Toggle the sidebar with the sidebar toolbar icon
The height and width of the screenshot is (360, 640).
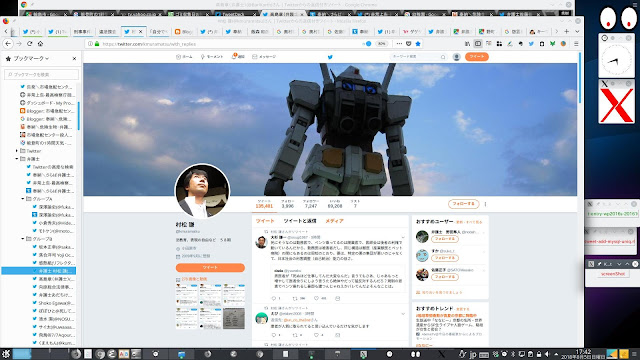click(x=478, y=44)
